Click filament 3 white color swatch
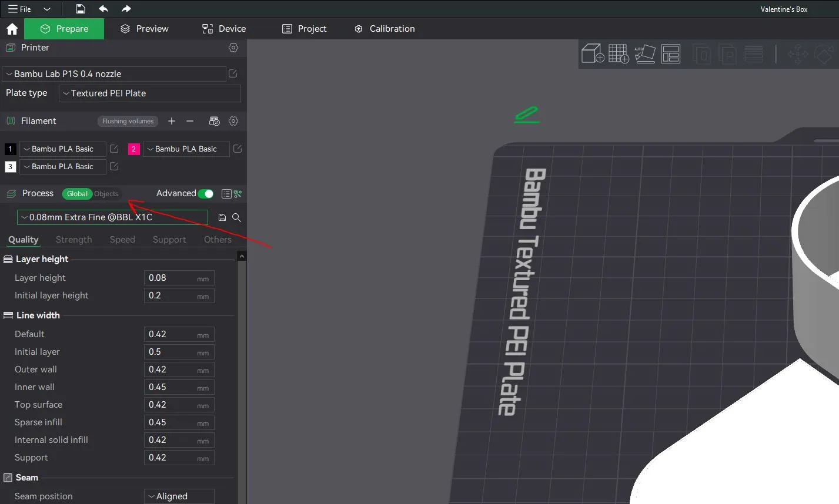 (x=10, y=167)
